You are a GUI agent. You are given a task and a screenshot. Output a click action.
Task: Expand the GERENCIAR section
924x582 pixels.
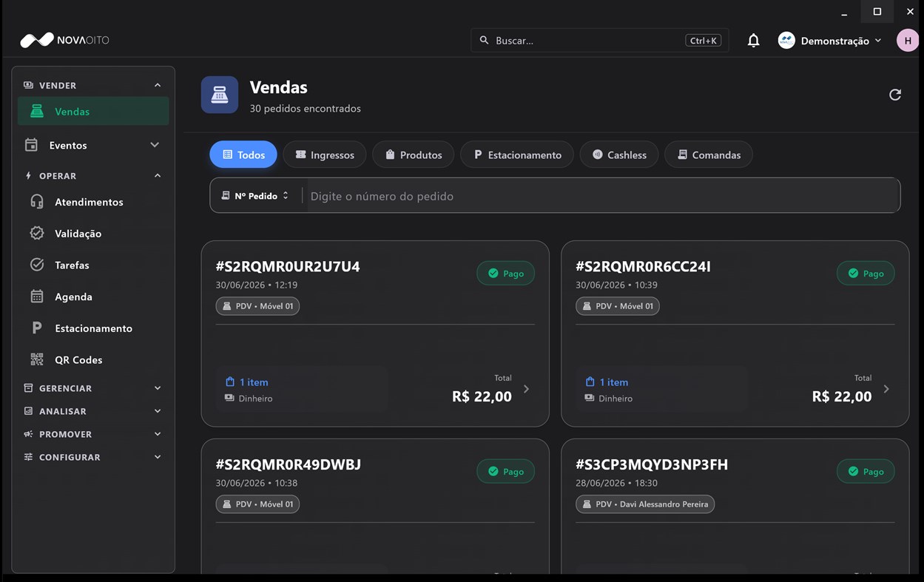158,388
